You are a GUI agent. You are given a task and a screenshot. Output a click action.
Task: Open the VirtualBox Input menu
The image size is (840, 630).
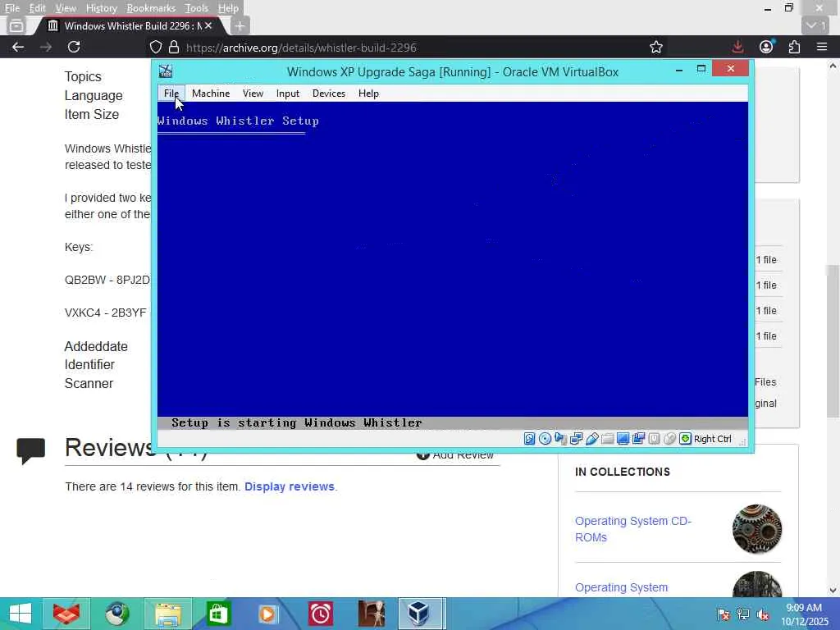[288, 94]
